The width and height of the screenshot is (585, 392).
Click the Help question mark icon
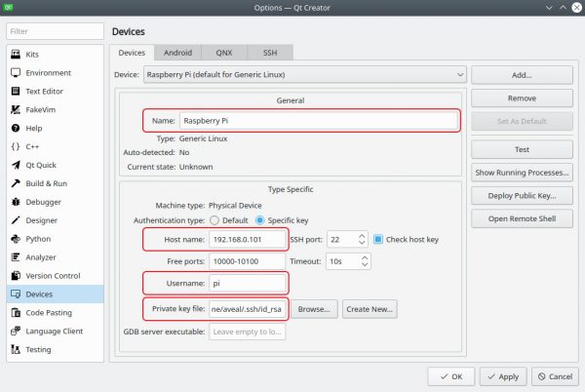16,128
